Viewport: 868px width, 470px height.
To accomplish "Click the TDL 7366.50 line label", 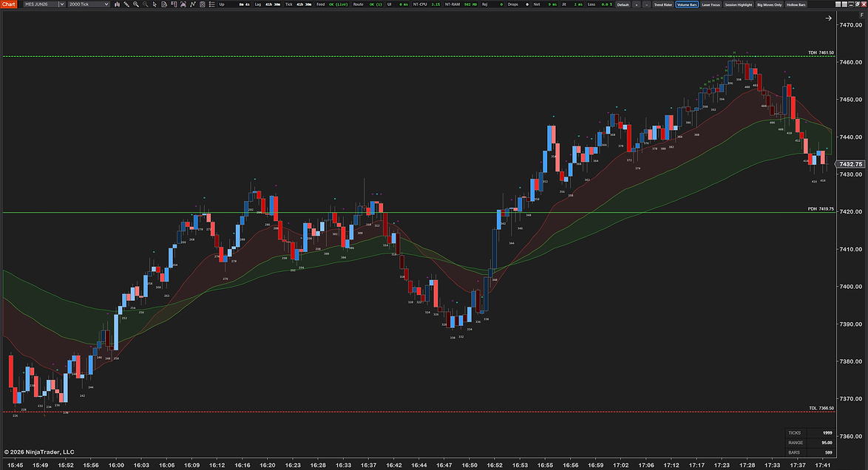I will pyautogui.click(x=821, y=409).
